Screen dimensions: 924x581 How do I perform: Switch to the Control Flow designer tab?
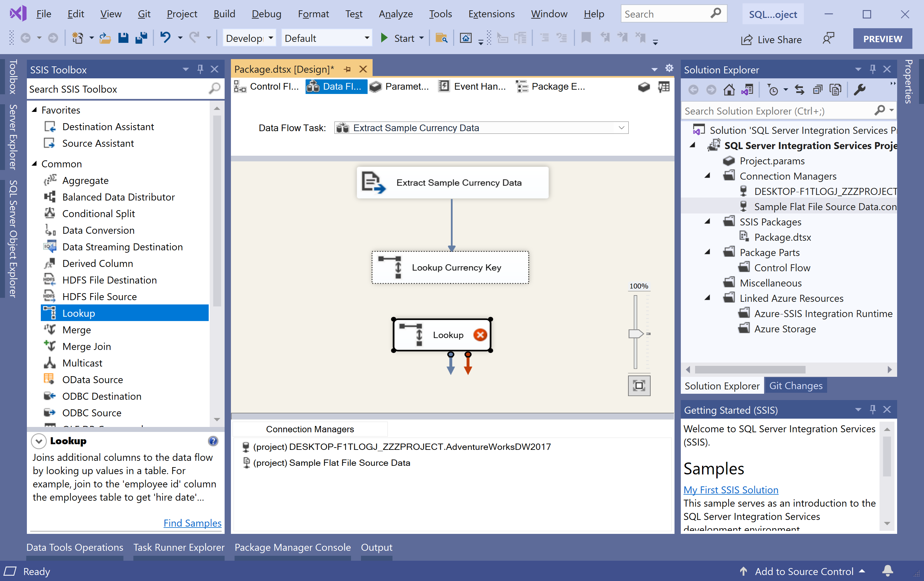[267, 87]
